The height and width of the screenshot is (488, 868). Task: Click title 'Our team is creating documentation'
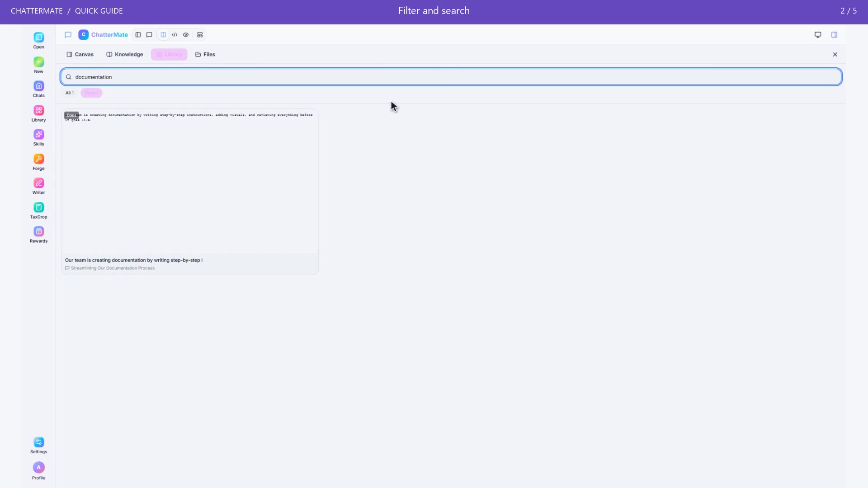pos(134,260)
